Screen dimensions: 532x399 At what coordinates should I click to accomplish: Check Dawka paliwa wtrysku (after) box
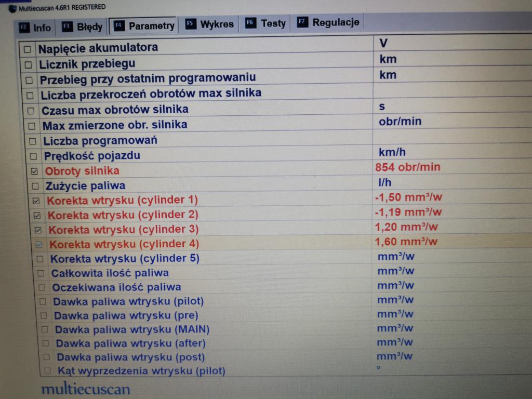pyautogui.click(x=46, y=343)
